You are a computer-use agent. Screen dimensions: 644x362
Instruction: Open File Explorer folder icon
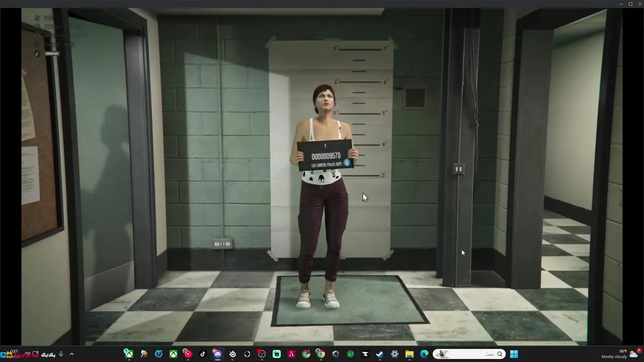409,354
